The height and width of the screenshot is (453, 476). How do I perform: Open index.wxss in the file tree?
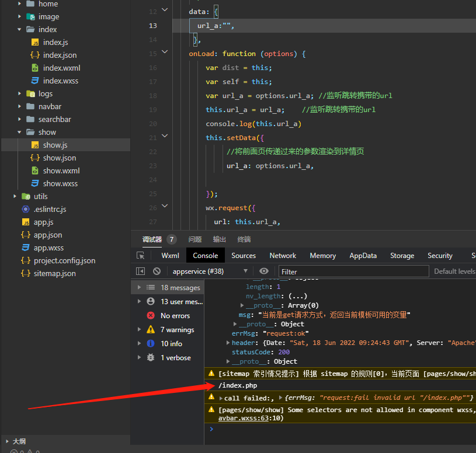click(x=61, y=81)
